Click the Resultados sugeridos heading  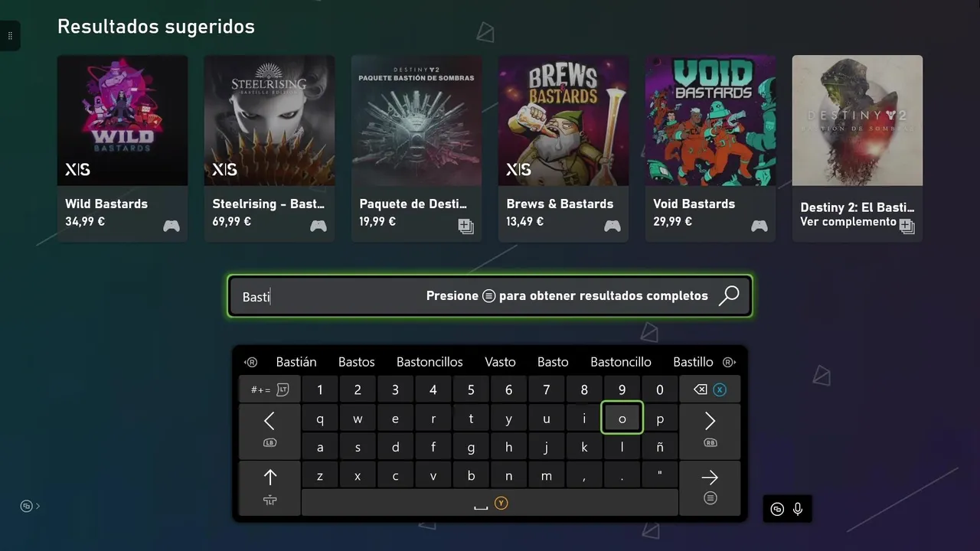pyautogui.click(x=156, y=26)
